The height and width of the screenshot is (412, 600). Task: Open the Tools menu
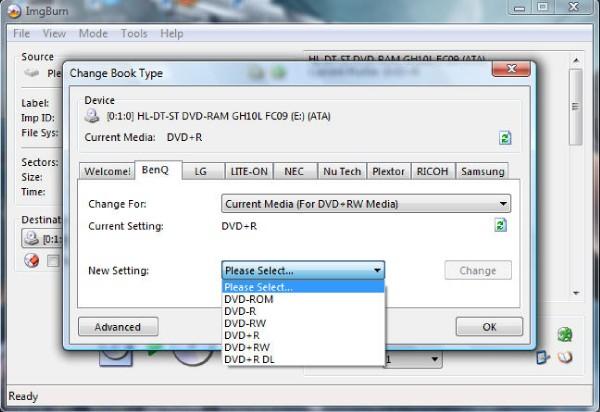click(134, 34)
